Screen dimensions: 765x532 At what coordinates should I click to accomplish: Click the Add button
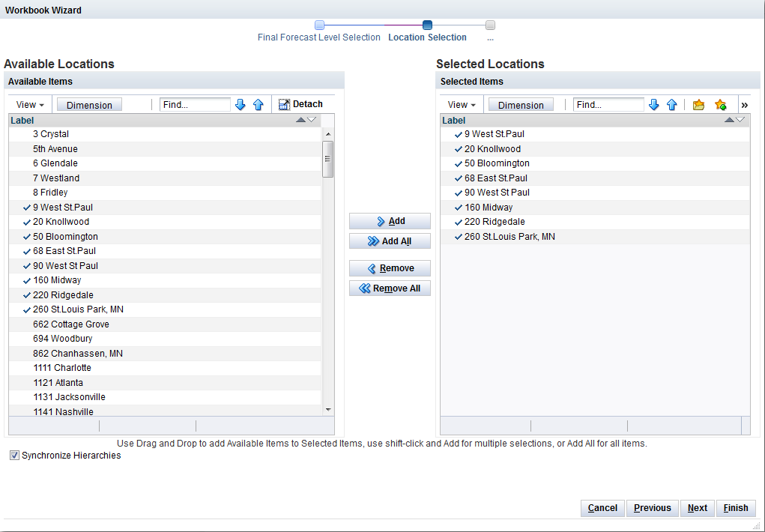click(390, 221)
